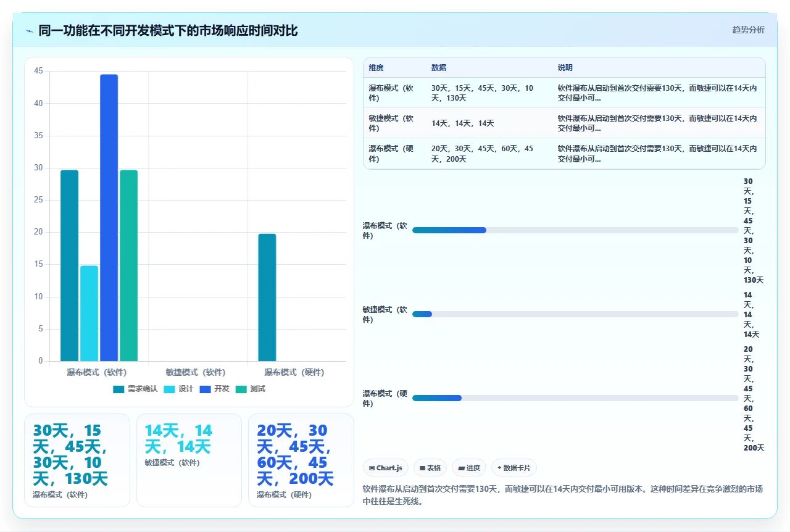This screenshot has height=532, width=790.
Task: Click the 设计 bar for 瀑布模式（软件）
Action: click(89, 314)
